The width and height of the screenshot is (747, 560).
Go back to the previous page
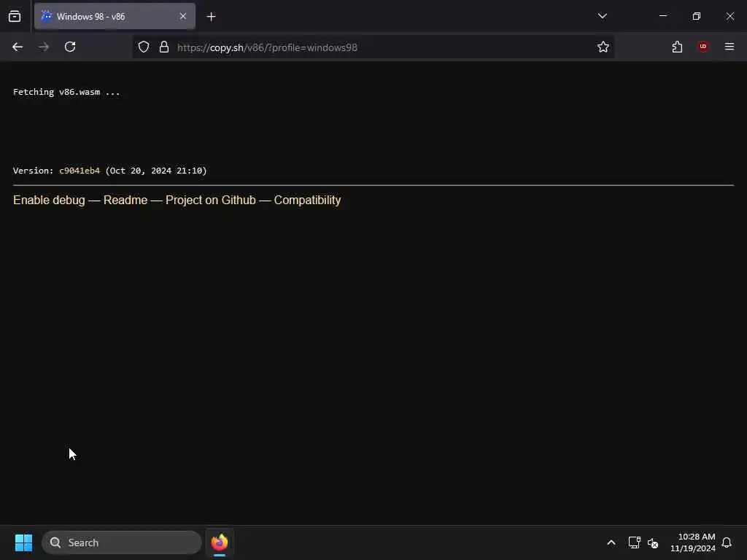click(18, 47)
